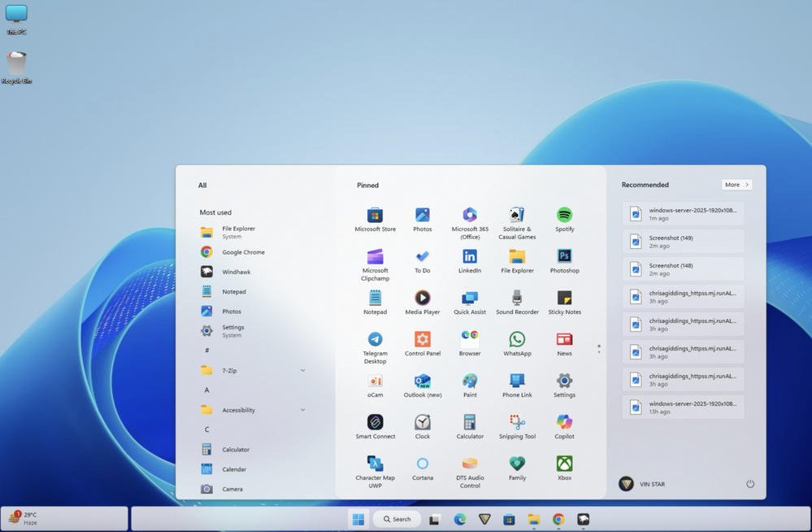Open the Clock app
The height and width of the screenshot is (532, 812).
coord(422,427)
